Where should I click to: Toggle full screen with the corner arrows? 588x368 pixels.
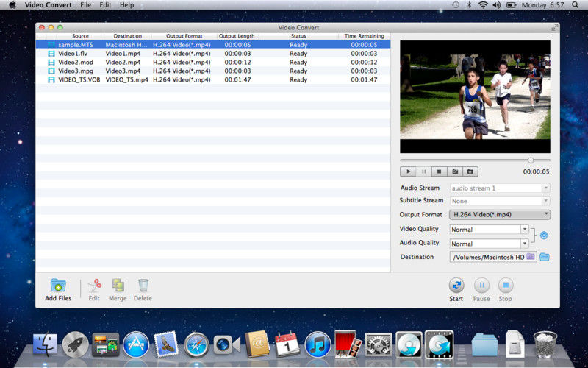(x=555, y=27)
